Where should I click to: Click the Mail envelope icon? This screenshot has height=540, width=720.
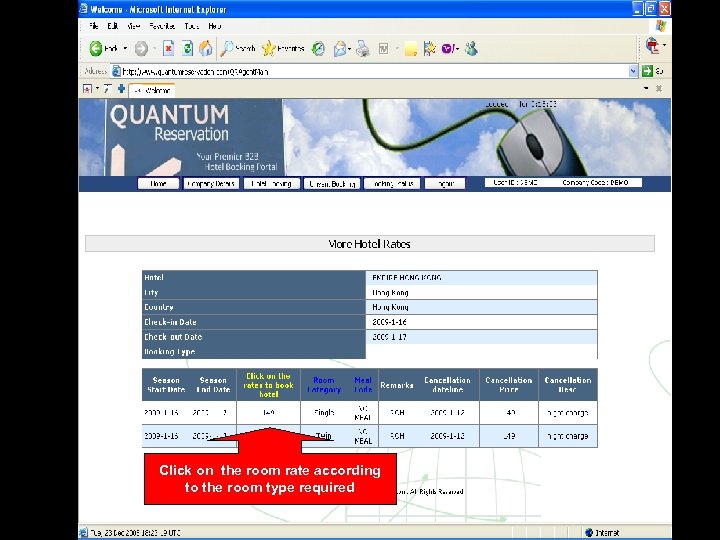(340, 48)
